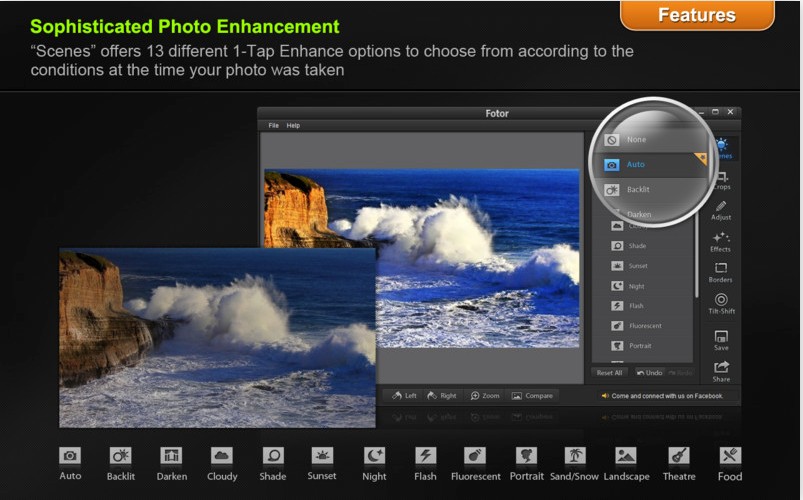Click the Theatre guitar icon
Screen dimensions: 803x500
[679, 456]
